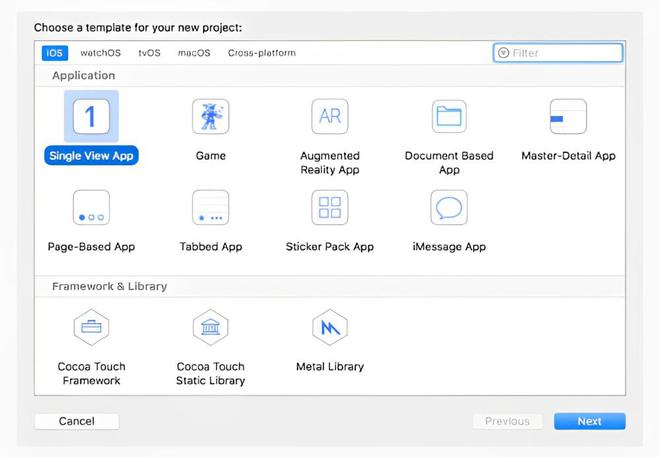Click the Next button

pyautogui.click(x=590, y=421)
